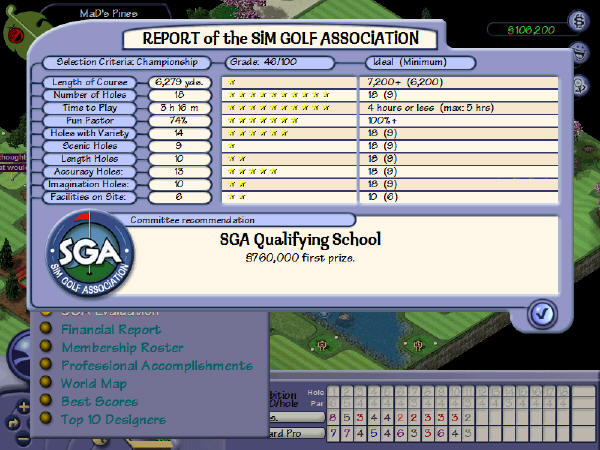Open the World Map

(x=94, y=383)
